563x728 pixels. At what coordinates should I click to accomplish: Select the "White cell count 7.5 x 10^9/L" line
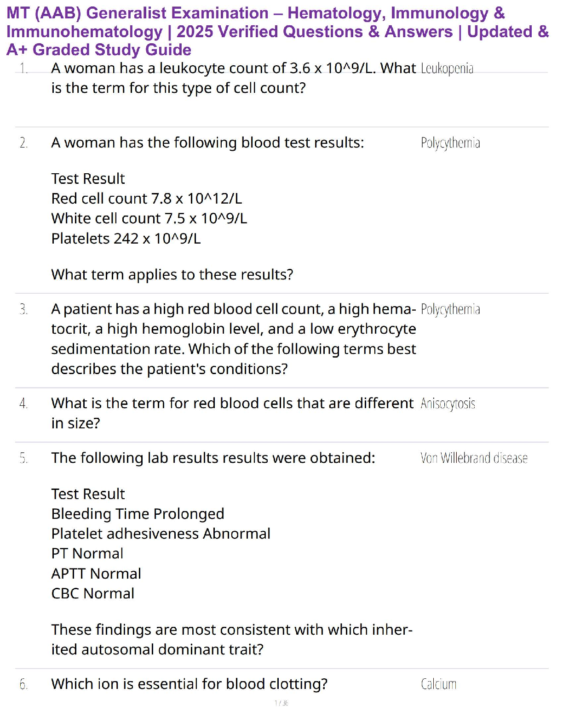pyautogui.click(x=149, y=218)
